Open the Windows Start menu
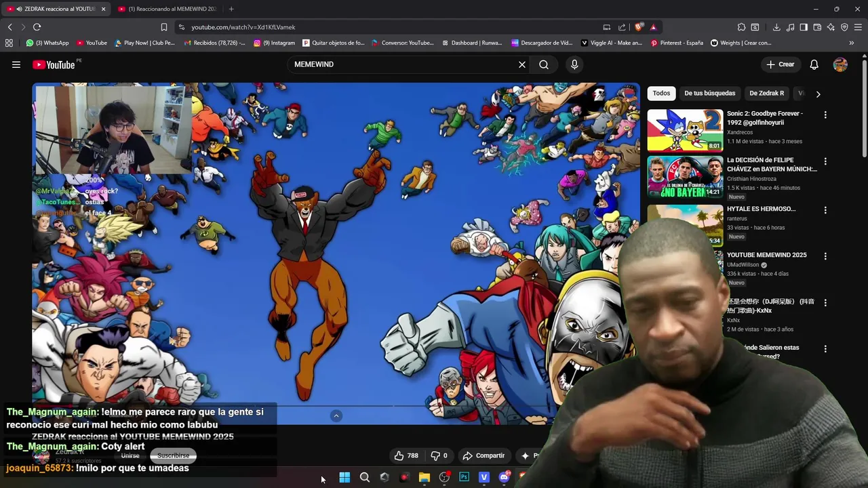Viewport: 868px width, 488px height. 344,477
